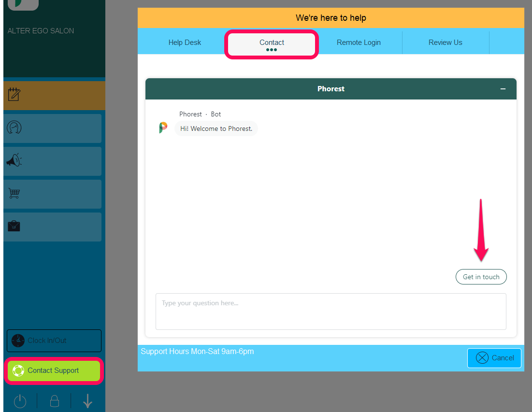The height and width of the screenshot is (412, 532).
Task: Click the Phorest chat header title
Action: pyautogui.click(x=331, y=89)
